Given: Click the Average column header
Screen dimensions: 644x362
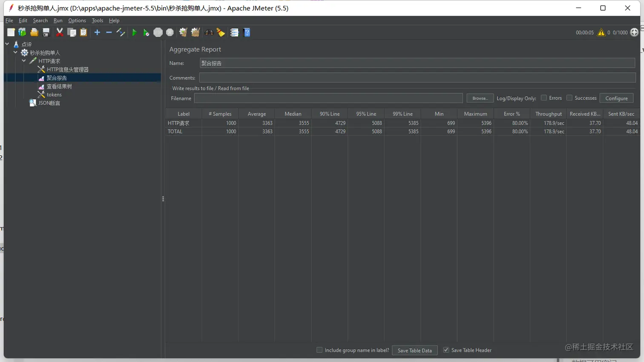Looking at the screenshot, I should [257, 114].
